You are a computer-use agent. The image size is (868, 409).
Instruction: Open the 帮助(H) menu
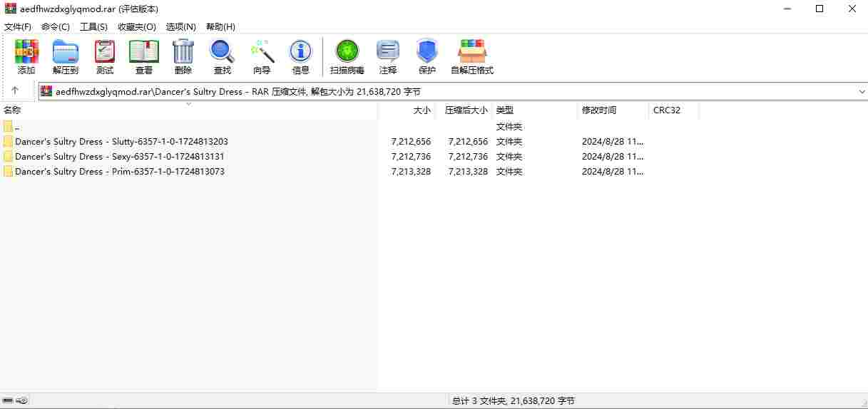point(220,26)
